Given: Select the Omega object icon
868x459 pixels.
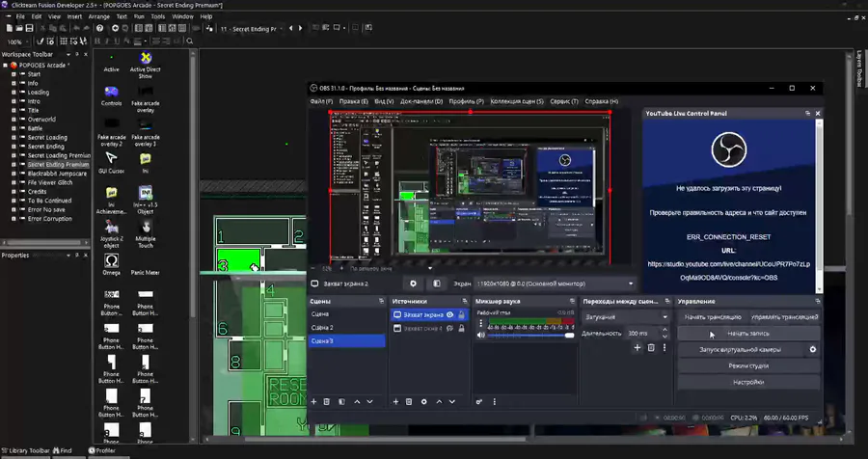Looking at the screenshot, I should tap(111, 260).
